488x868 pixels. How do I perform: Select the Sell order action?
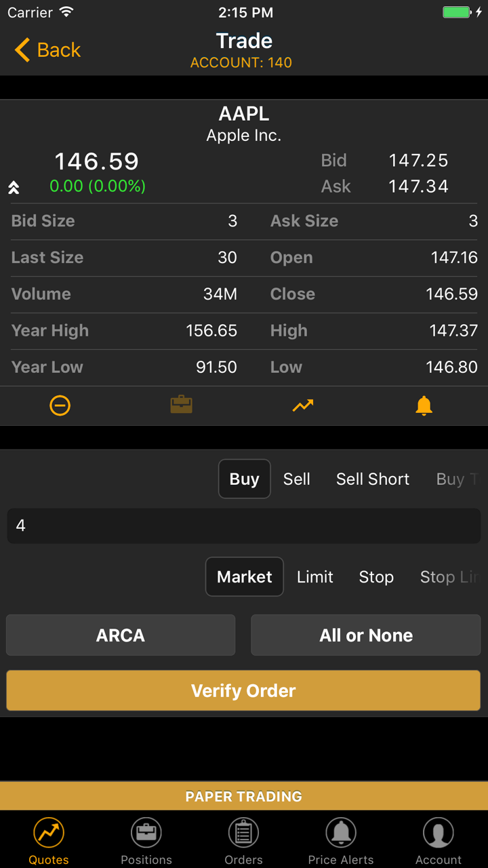[x=297, y=479]
